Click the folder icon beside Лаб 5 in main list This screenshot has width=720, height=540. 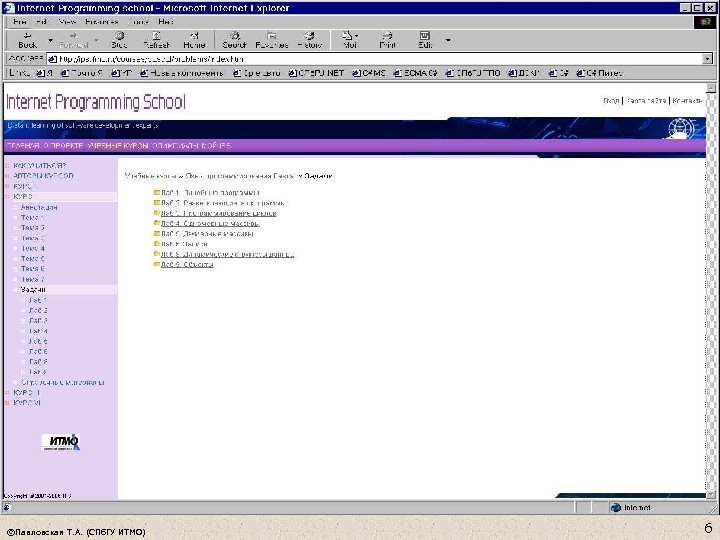[x=157, y=233]
